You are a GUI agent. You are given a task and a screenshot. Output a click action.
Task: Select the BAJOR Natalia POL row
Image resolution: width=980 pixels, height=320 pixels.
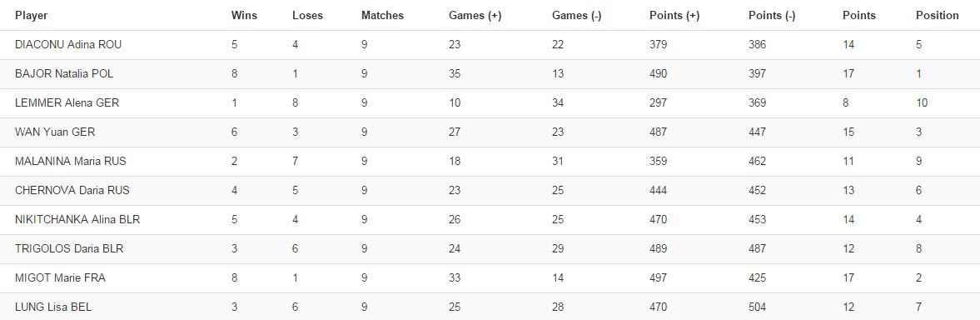490,73
